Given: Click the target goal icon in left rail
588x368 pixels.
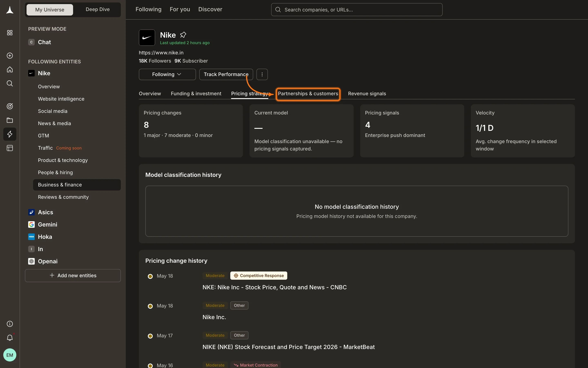Looking at the screenshot, I should [10, 106].
